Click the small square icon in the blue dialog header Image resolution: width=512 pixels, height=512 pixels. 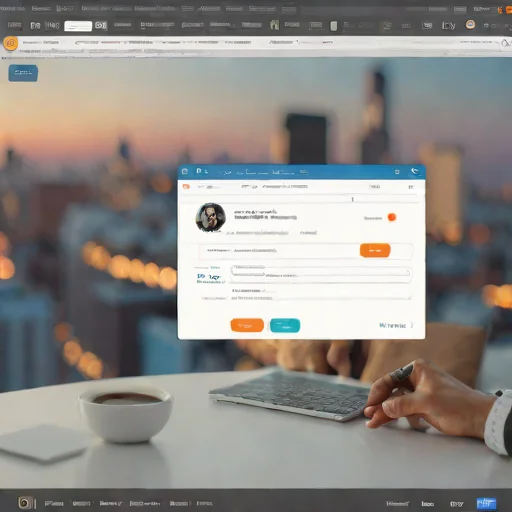(397, 172)
